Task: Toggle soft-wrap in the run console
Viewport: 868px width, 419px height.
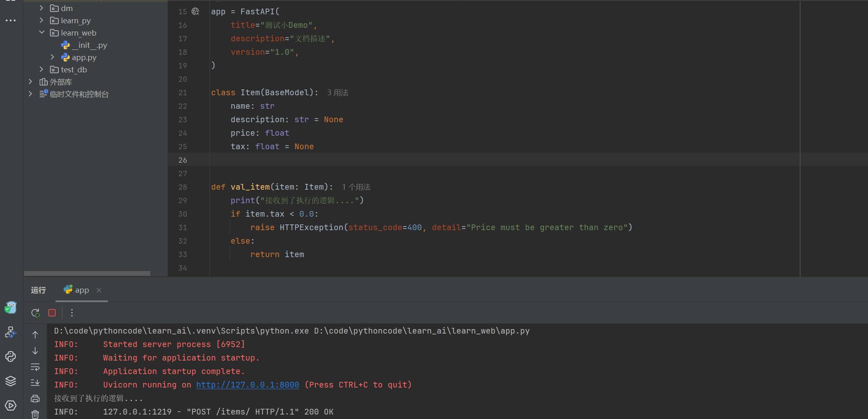Action: click(35, 367)
